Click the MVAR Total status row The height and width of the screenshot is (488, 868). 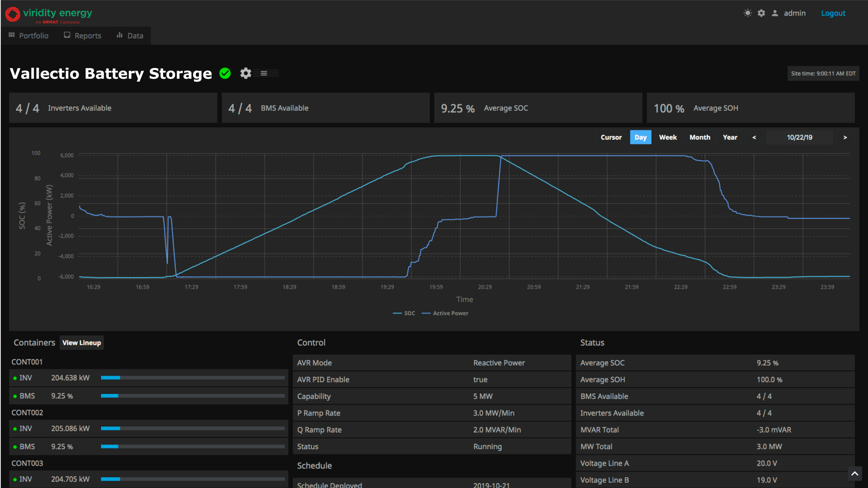(x=715, y=430)
